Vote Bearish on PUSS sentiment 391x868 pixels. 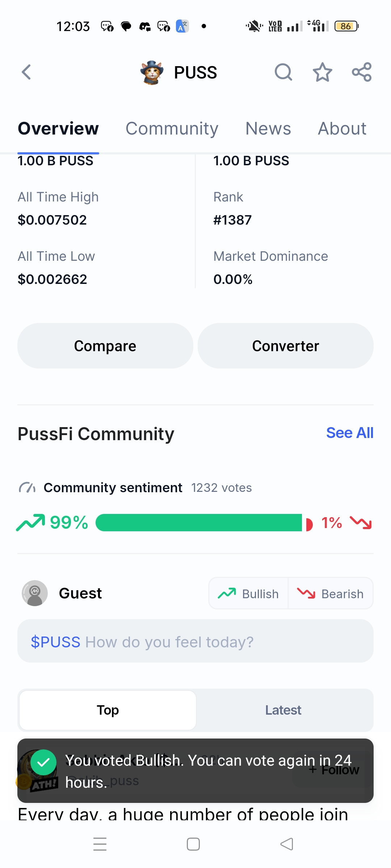[331, 593]
